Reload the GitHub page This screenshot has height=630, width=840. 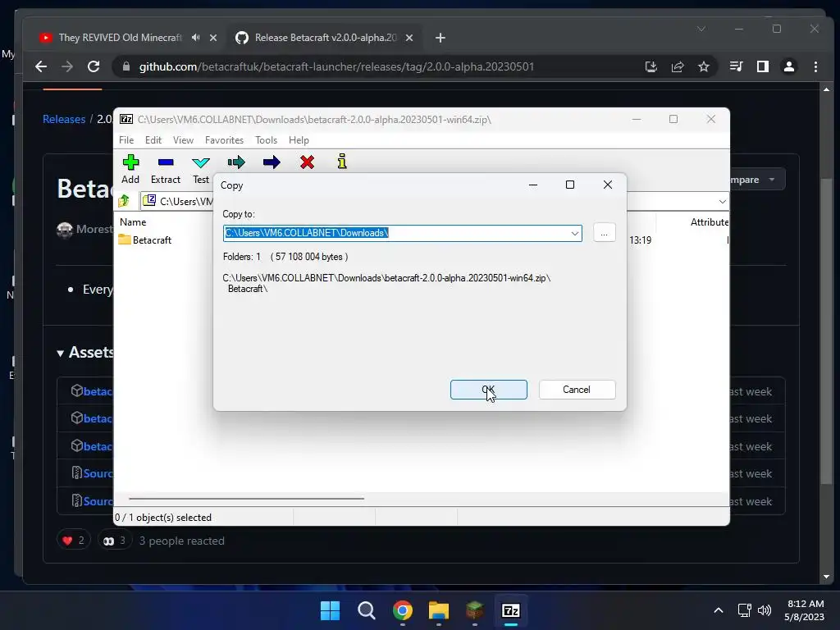pyautogui.click(x=94, y=66)
